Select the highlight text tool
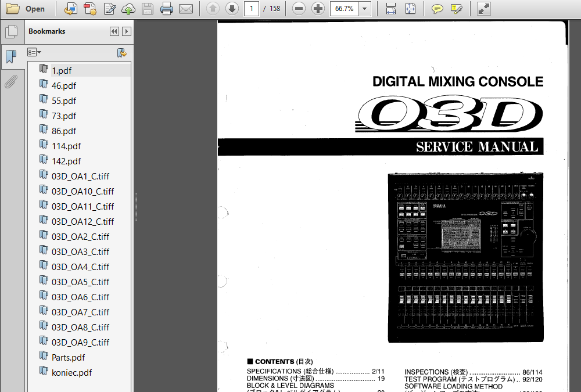The width and height of the screenshot is (581, 392). click(x=456, y=9)
